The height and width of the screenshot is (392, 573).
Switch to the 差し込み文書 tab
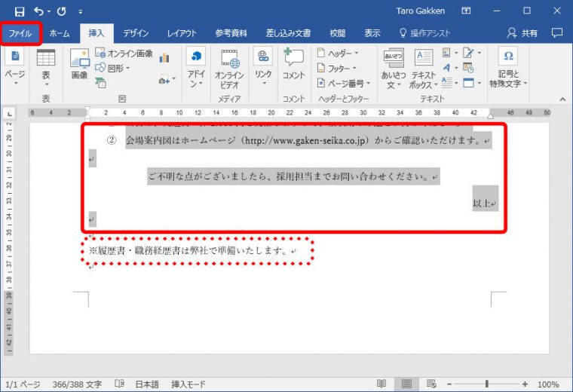288,34
